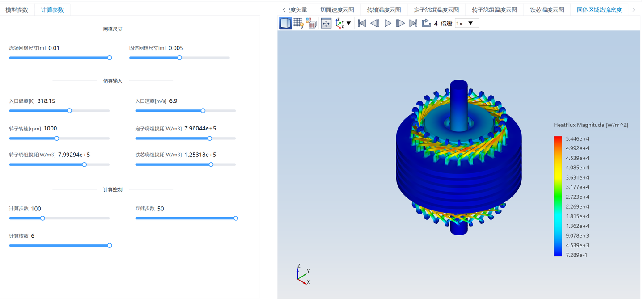Click the export/share animation icon
The height and width of the screenshot is (302, 644).
(426, 23)
